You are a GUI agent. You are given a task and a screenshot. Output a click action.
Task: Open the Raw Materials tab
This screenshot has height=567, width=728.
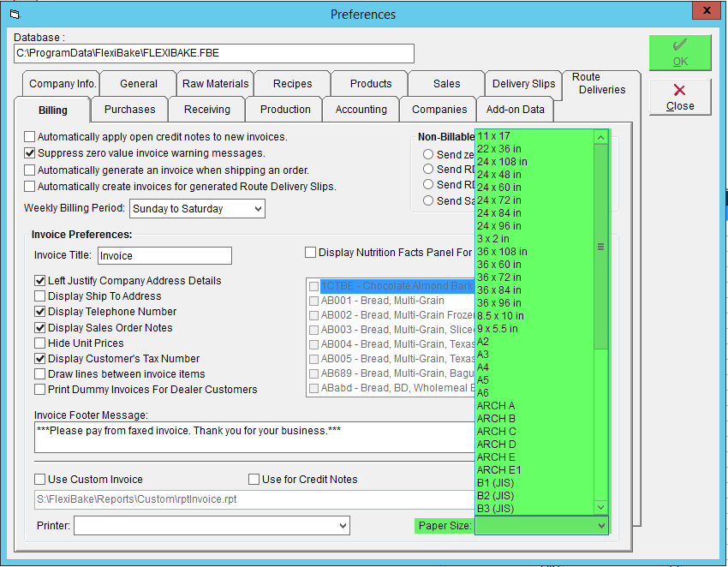pos(216,84)
